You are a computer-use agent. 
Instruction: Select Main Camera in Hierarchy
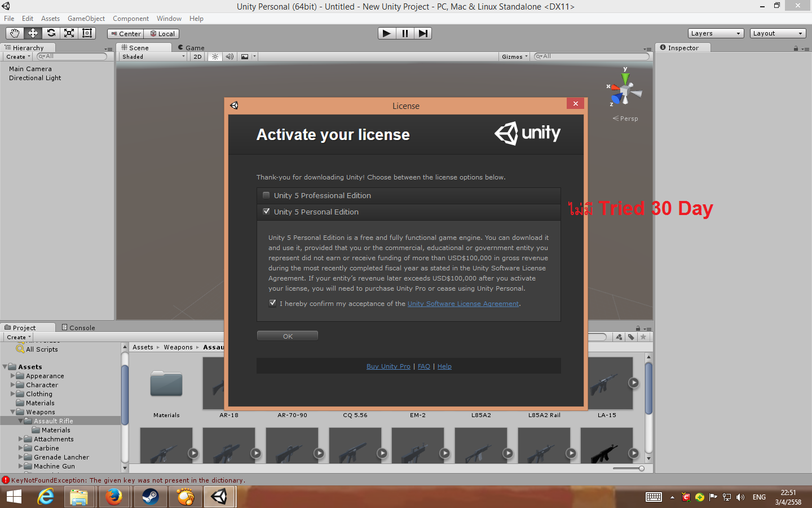click(30, 69)
